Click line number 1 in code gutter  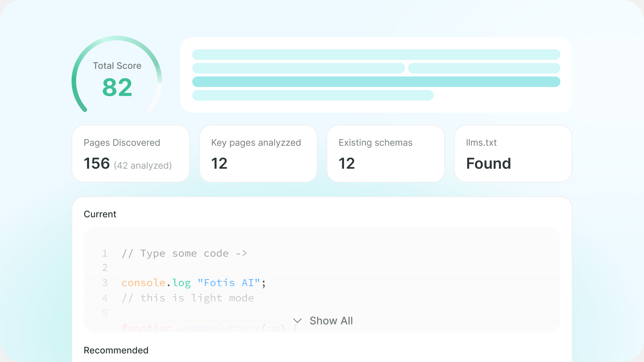pos(105,254)
